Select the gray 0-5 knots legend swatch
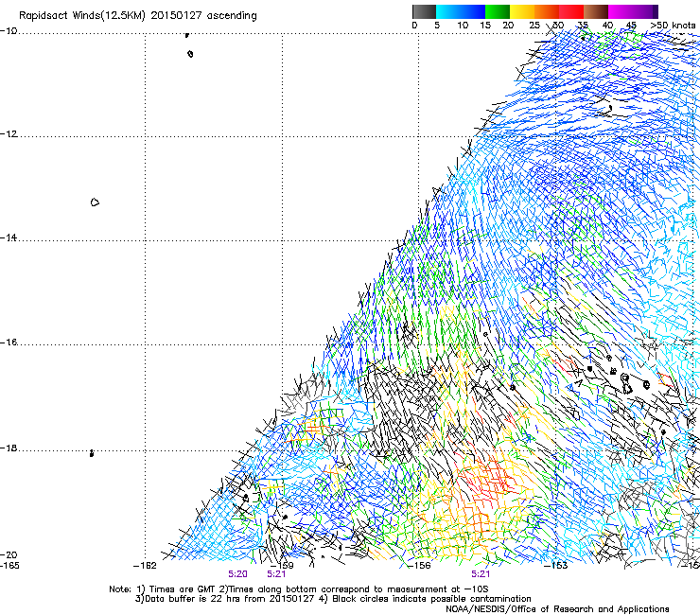The width and height of the screenshot is (700, 615). (424, 11)
